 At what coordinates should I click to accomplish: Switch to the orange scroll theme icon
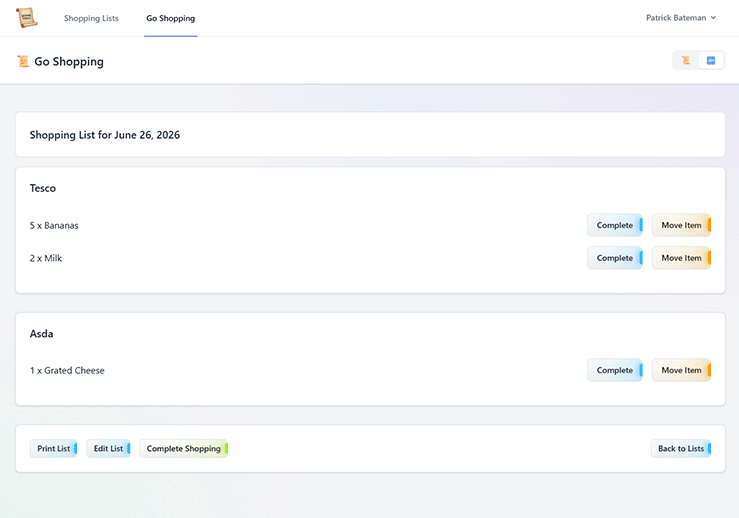point(686,60)
